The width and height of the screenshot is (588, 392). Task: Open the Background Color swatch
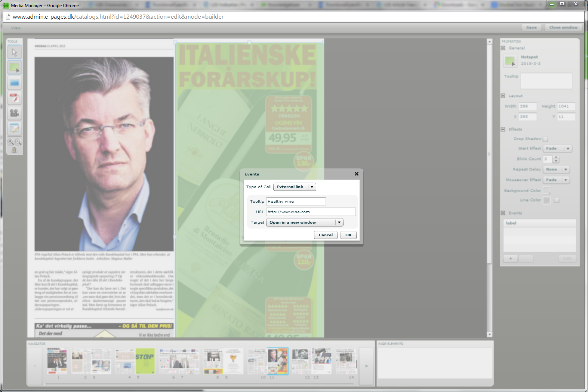click(x=547, y=191)
